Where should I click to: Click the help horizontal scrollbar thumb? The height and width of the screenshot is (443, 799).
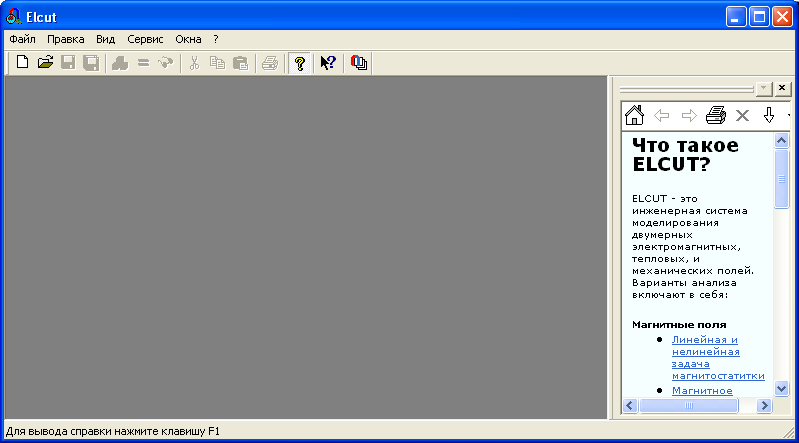[x=688, y=406]
